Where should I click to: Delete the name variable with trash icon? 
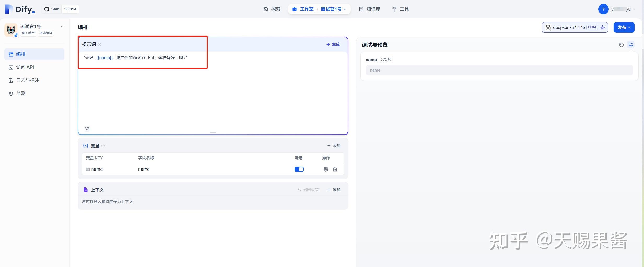tap(335, 169)
